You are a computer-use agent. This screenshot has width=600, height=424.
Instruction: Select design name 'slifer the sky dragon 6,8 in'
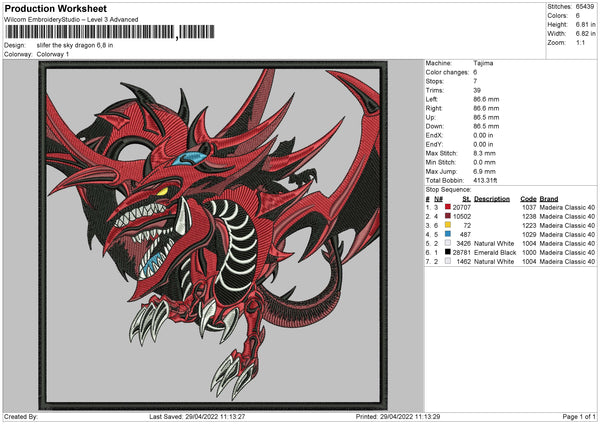click(x=75, y=45)
